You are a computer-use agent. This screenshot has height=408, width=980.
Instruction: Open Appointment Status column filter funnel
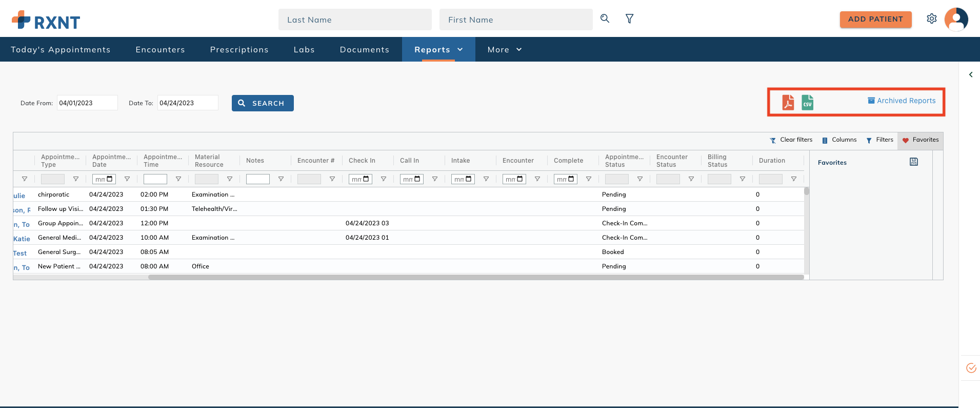640,179
